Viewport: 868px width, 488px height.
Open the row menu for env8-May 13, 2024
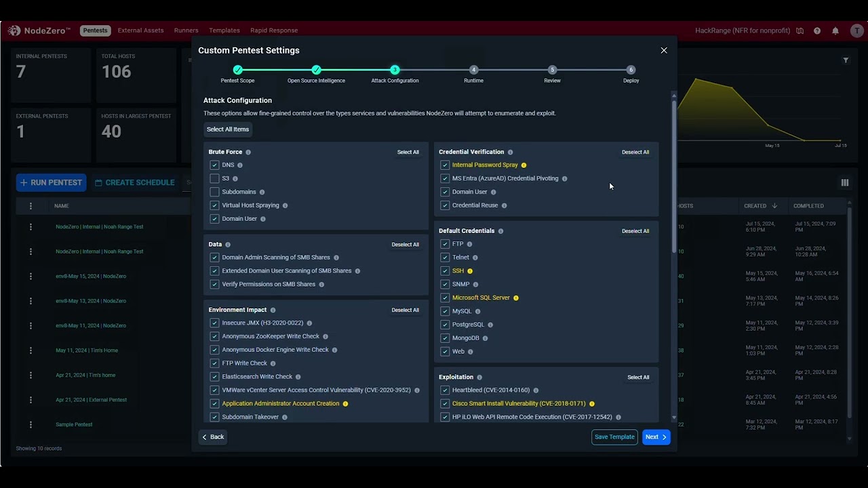tap(31, 301)
